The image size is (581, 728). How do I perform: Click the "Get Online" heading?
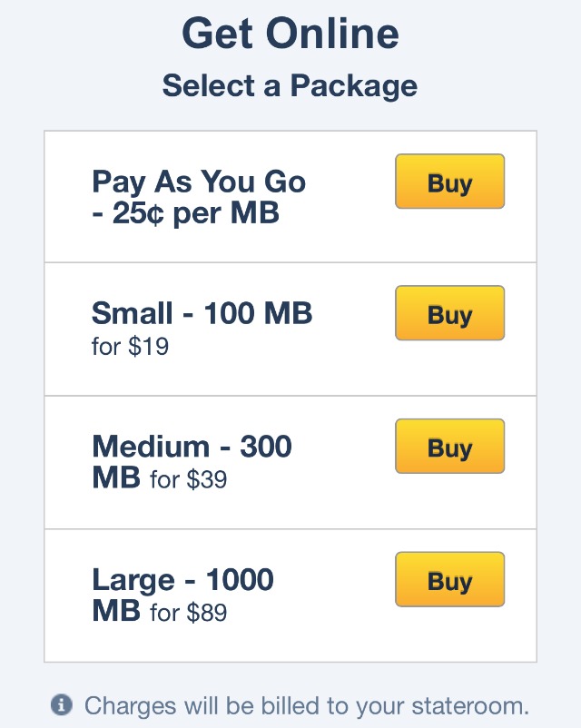290,34
